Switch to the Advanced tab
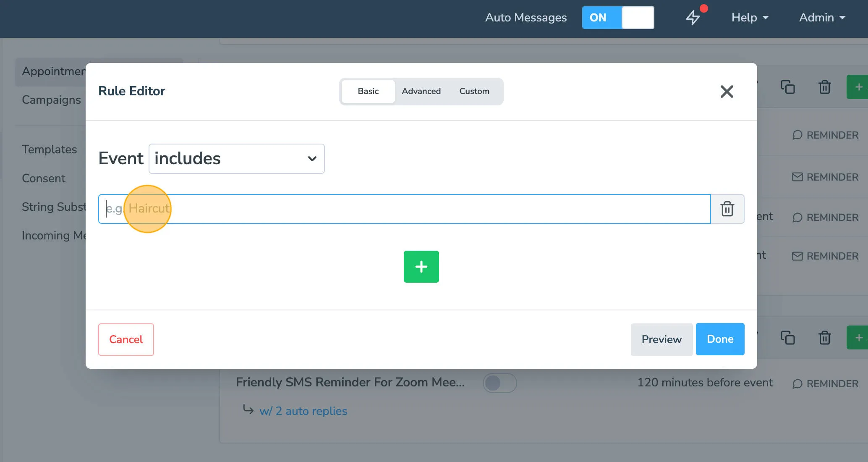This screenshot has width=868, height=462. tap(421, 91)
